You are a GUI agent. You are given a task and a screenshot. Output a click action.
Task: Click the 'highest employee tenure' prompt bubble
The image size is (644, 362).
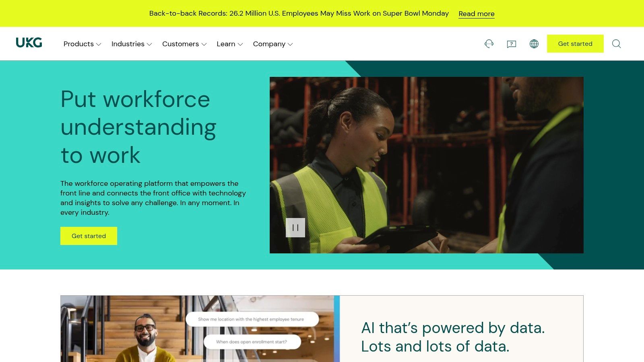[252, 319]
